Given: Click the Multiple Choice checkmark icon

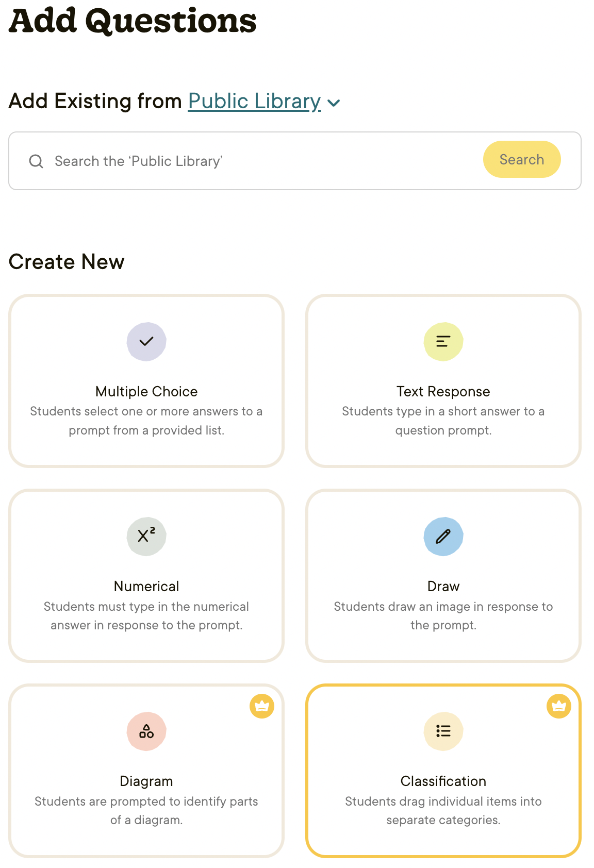Looking at the screenshot, I should click(146, 341).
